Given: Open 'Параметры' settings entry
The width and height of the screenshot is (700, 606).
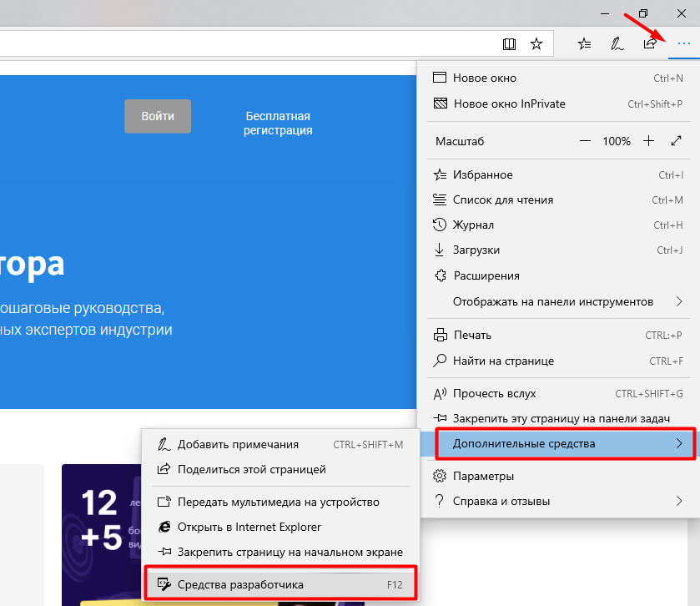Looking at the screenshot, I should [483, 476].
